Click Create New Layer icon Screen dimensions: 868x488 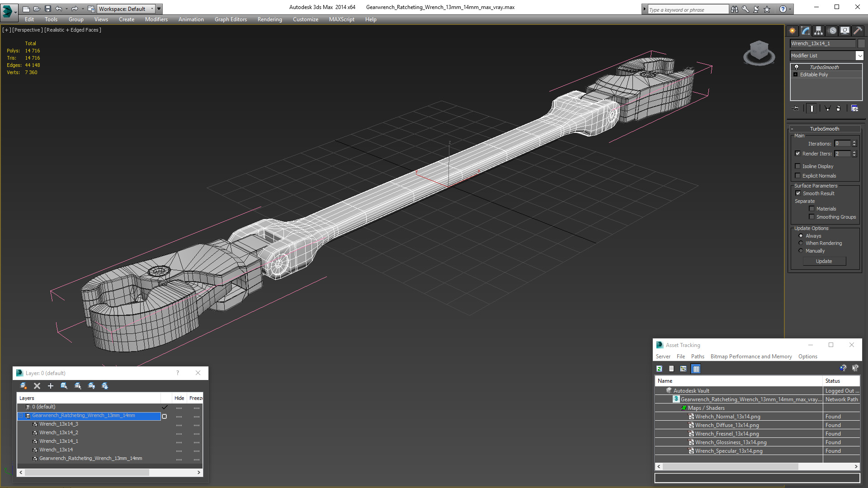(24, 386)
